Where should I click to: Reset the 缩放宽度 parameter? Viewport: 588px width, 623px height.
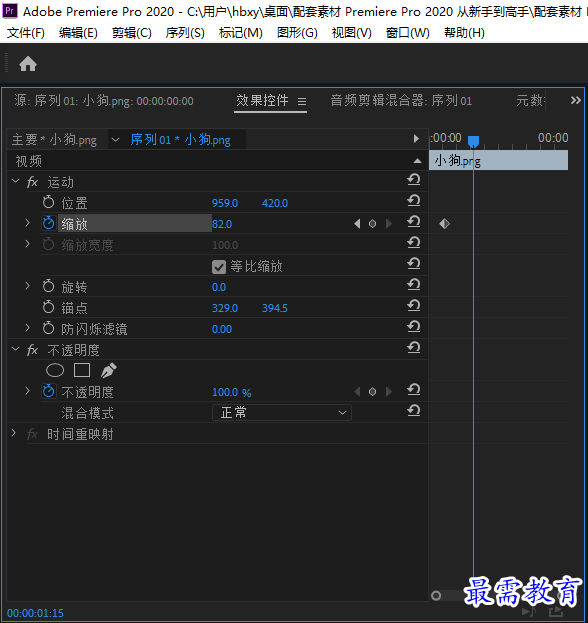(x=414, y=243)
